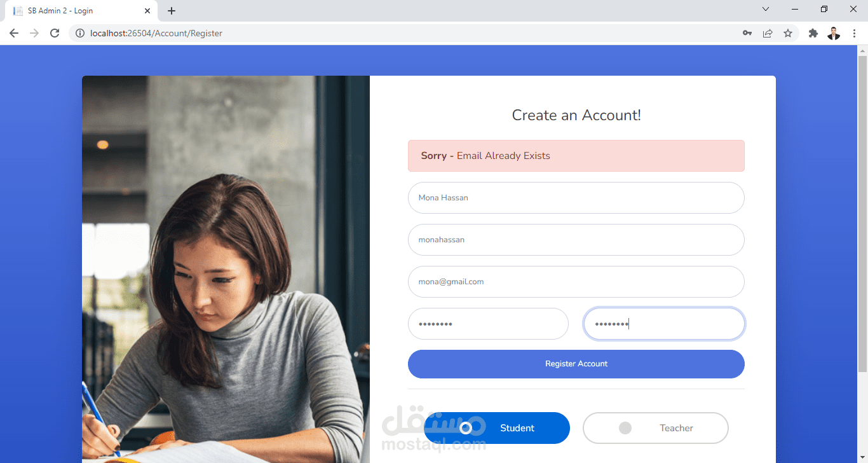Select the Teacher radio option

pyautogui.click(x=656, y=428)
